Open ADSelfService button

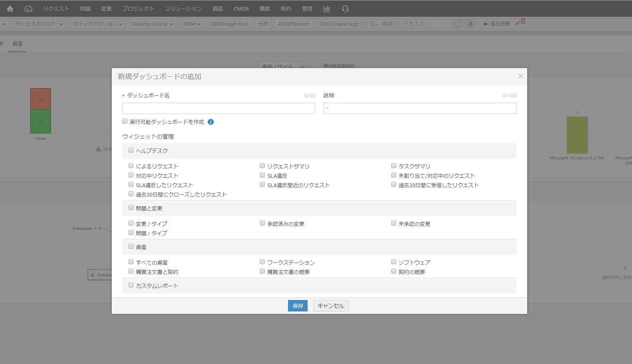click(294, 24)
